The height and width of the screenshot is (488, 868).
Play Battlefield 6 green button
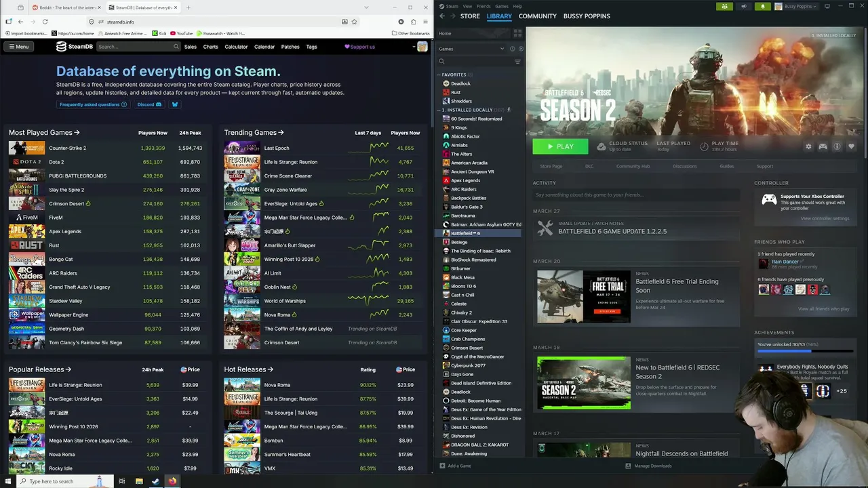tap(560, 146)
